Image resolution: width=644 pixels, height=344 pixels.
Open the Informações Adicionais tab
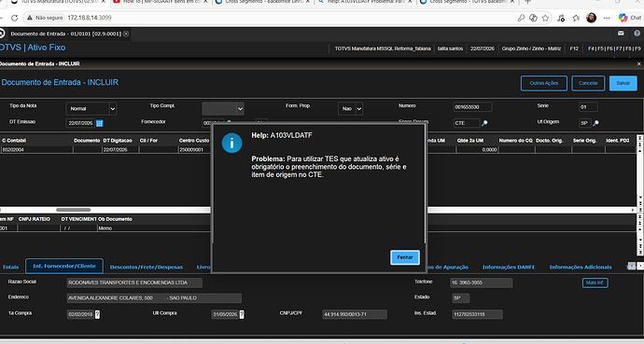click(x=581, y=267)
